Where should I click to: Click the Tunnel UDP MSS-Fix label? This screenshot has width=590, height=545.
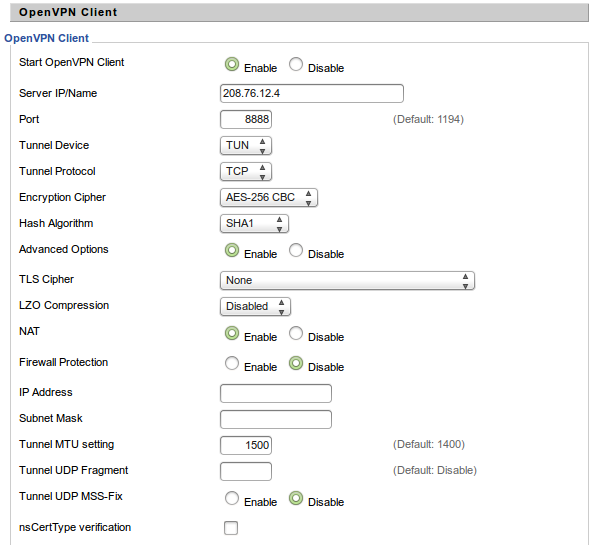coord(71,496)
